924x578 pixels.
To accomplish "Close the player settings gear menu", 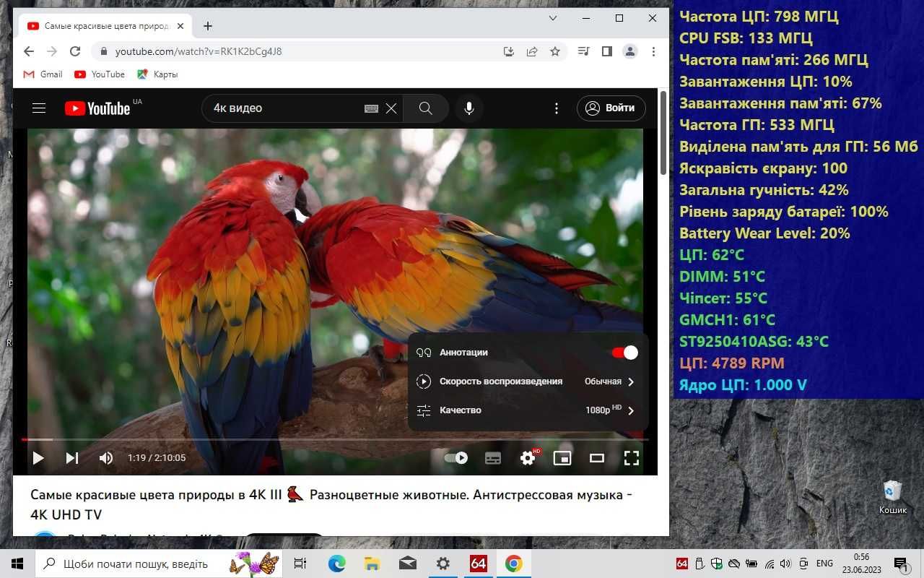I will tap(528, 458).
